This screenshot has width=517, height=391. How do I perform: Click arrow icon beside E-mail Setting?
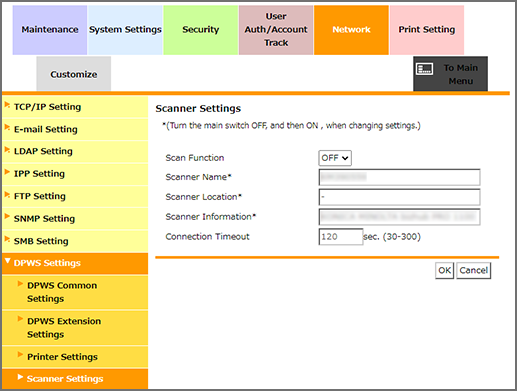click(7, 127)
